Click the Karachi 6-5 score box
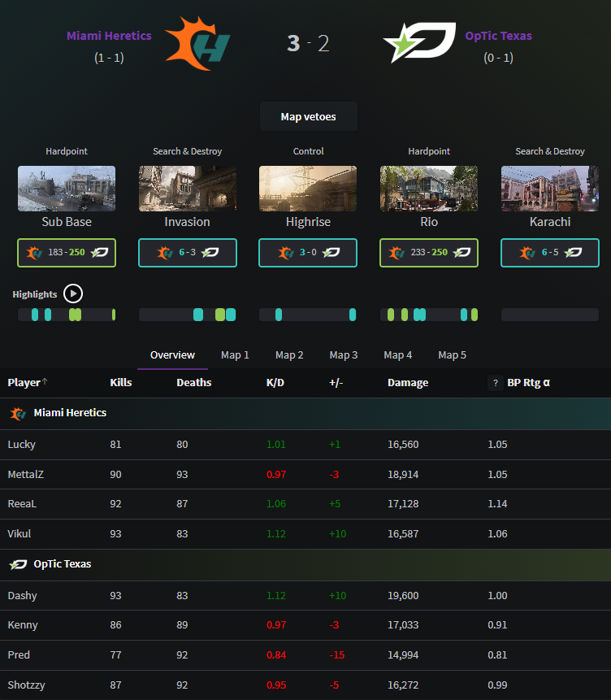The height and width of the screenshot is (700, 611). 550,253
